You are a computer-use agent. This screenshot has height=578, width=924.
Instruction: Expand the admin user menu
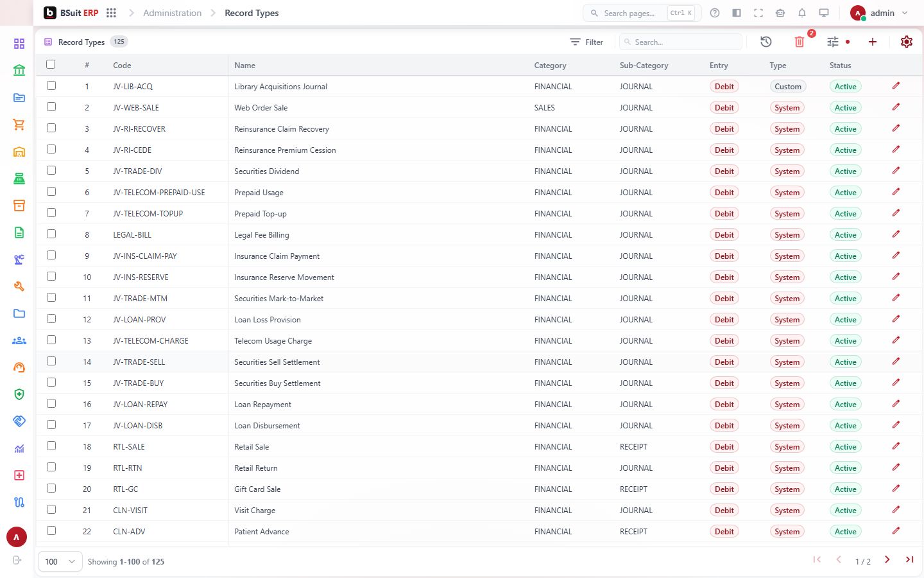click(x=879, y=13)
